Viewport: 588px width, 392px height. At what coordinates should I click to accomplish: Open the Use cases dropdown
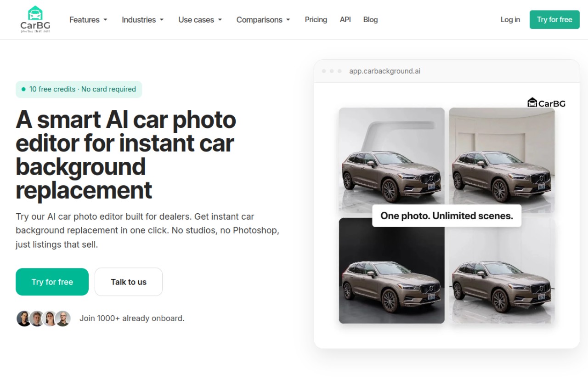click(x=200, y=20)
